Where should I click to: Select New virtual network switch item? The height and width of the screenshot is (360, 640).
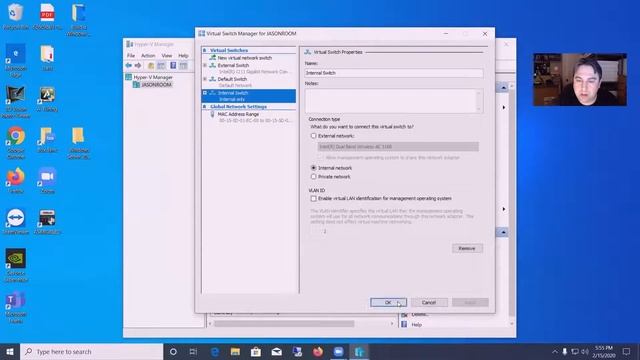tap(244, 58)
